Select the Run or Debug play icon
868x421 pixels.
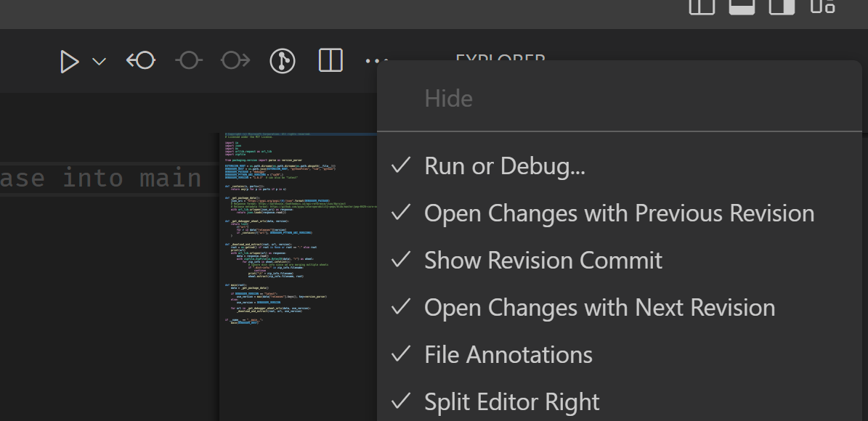point(70,62)
